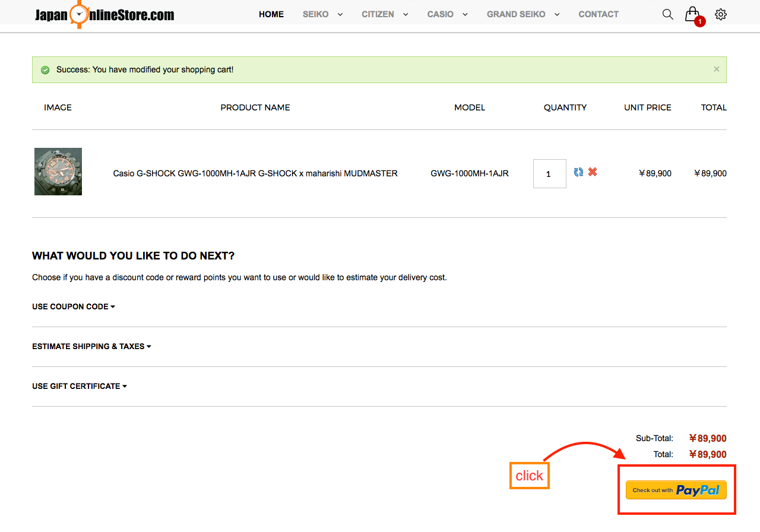760x532 pixels.
Task: Expand the GRAND SEIKO dropdown chevron
Action: click(x=557, y=14)
